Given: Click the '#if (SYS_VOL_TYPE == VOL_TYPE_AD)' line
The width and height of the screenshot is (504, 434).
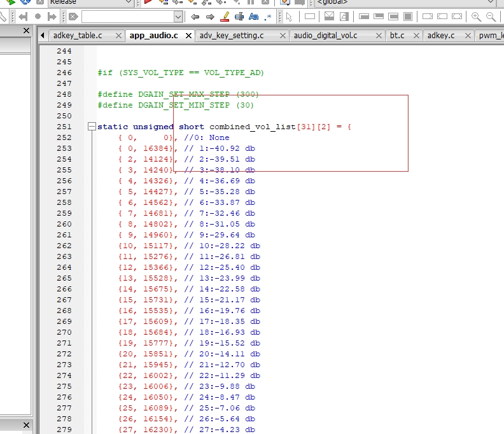Looking at the screenshot, I should 181,73.
